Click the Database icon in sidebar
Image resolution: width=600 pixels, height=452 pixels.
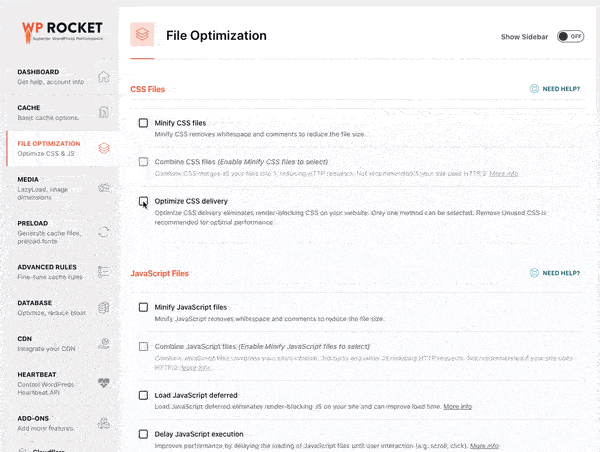point(104,307)
